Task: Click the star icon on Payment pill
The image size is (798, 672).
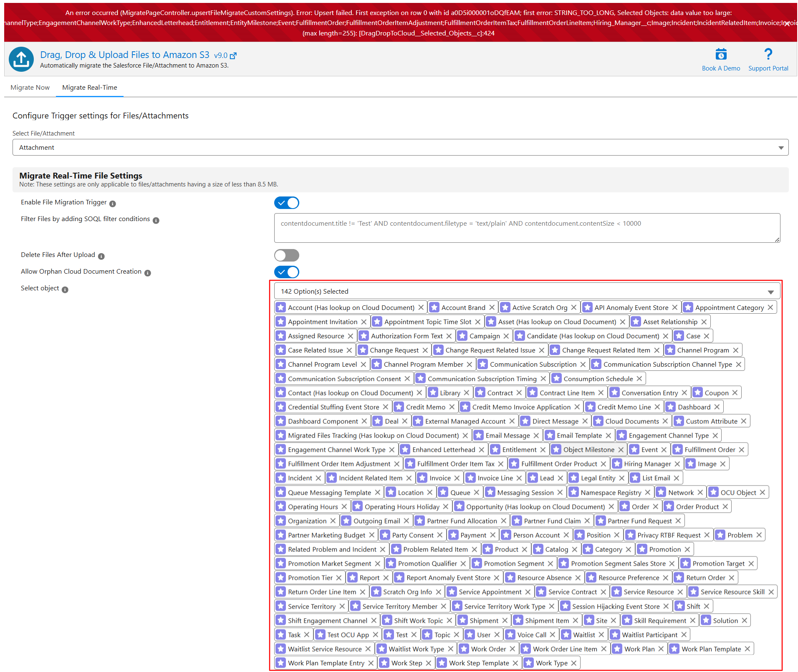Action: coord(454,535)
